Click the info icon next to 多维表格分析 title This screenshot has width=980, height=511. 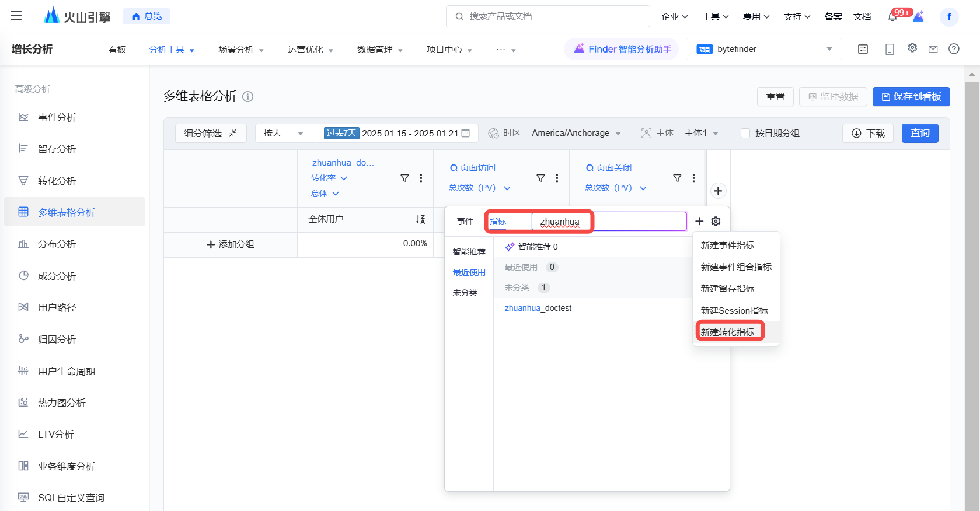click(248, 96)
